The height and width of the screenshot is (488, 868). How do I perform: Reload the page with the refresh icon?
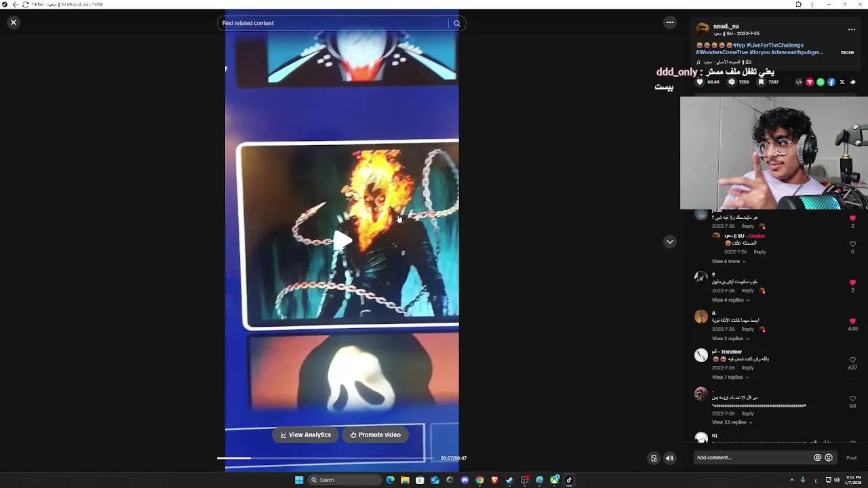tap(26, 4)
